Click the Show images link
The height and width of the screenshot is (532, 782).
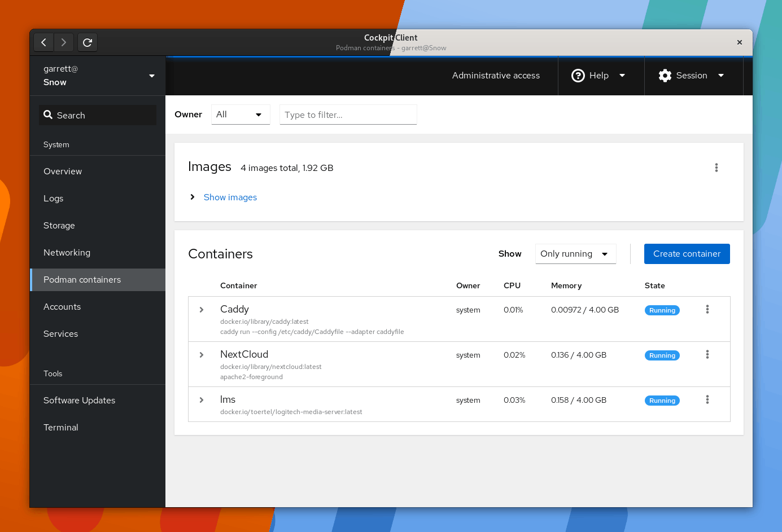click(230, 197)
